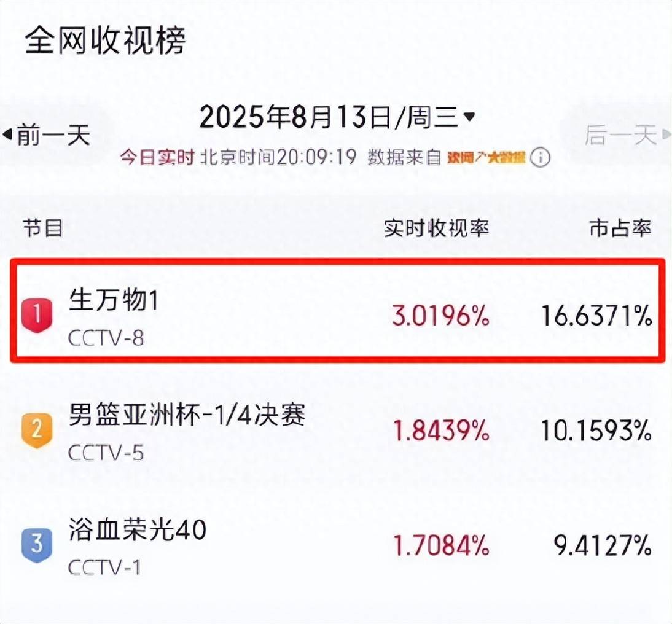Click the red rank 1 badge icon
The width and height of the screenshot is (672, 624).
click(37, 316)
